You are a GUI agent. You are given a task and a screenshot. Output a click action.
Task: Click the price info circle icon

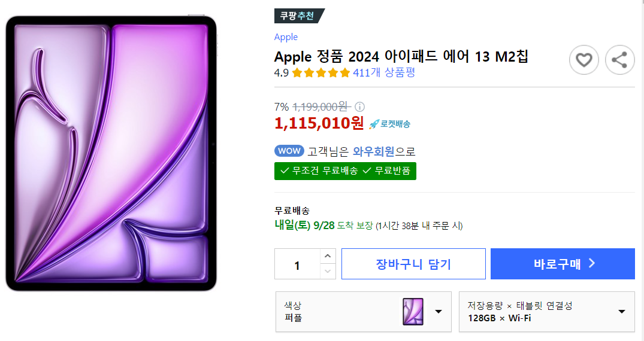(359, 106)
